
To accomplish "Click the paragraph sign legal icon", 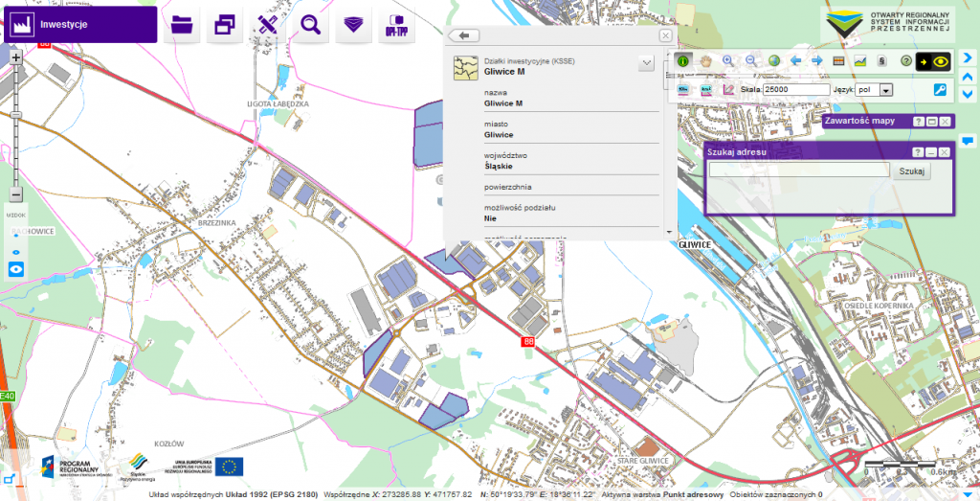I will 881,61.
